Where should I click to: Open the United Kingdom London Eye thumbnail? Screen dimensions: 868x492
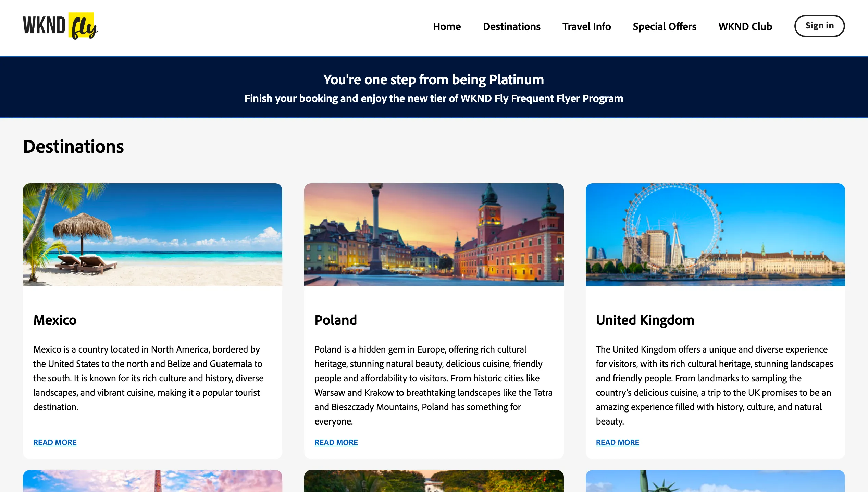[715, 235]
